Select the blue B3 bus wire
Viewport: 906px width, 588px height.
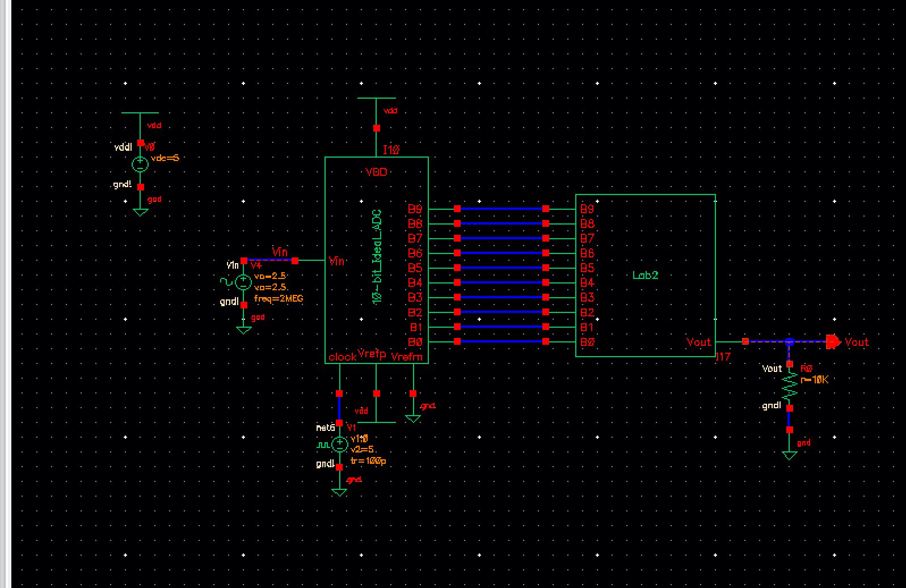coord(501,297)
